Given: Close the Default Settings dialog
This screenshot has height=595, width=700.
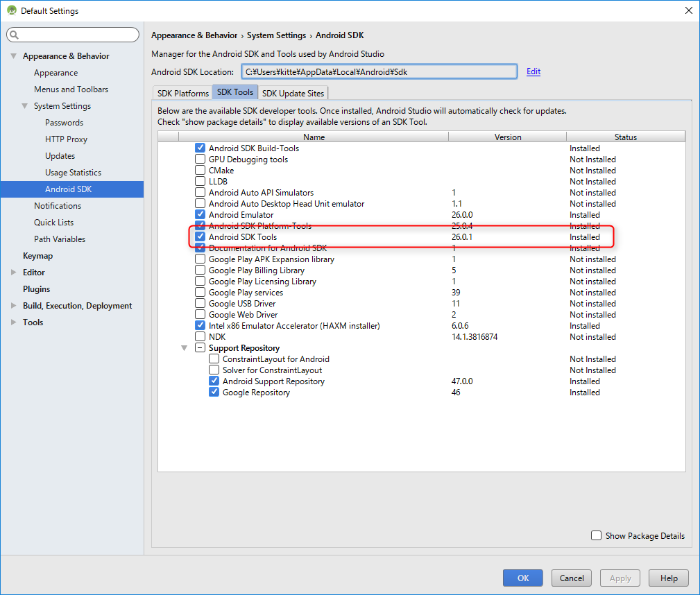Looking at the screenshot, I should point(689,10).
